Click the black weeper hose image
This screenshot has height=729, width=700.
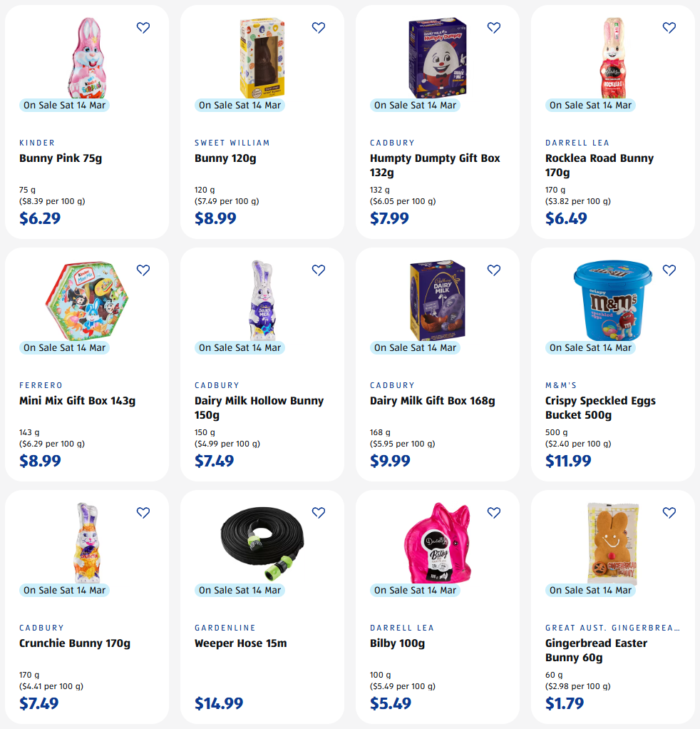[262, 542]
